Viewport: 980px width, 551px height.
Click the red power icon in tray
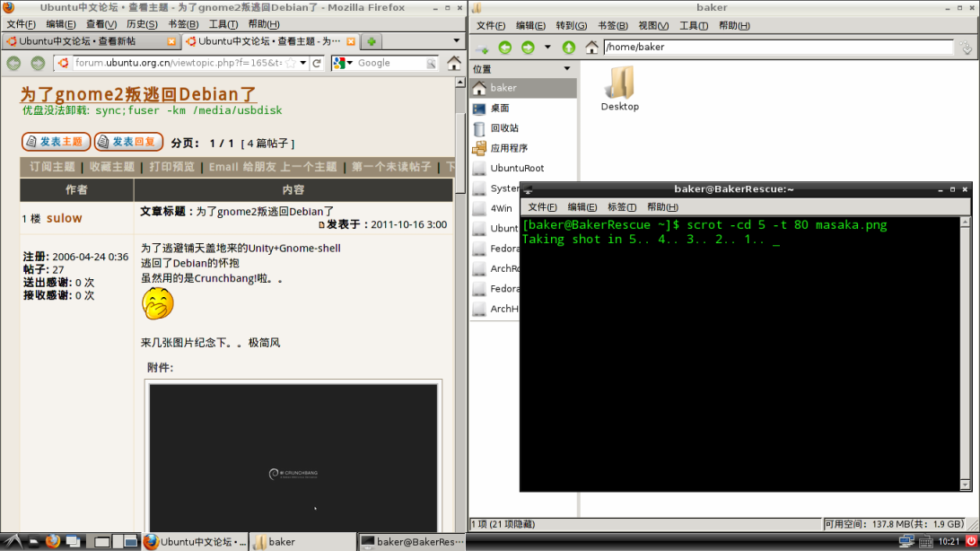tap(971, 541)
